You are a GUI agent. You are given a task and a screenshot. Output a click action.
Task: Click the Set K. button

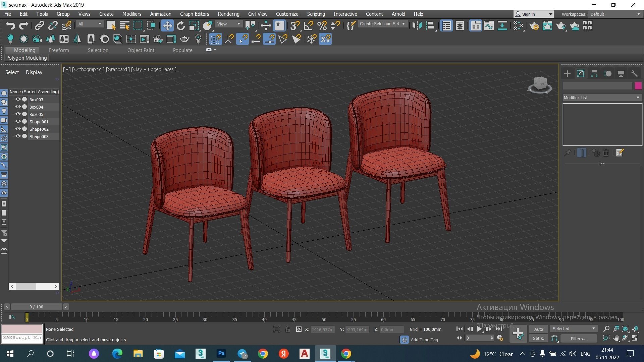coord(538,339)
